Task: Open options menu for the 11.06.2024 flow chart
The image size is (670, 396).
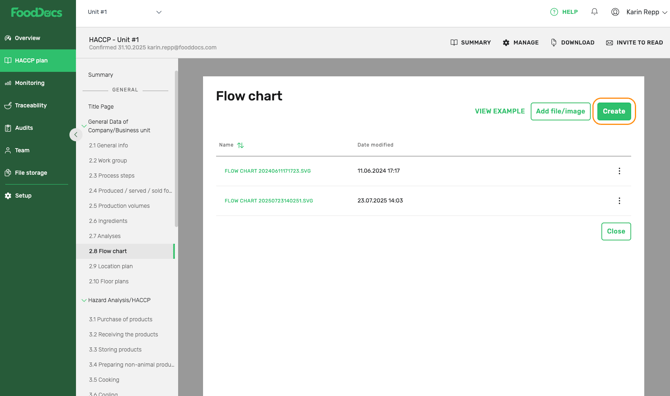Action: tap(619, 171)
